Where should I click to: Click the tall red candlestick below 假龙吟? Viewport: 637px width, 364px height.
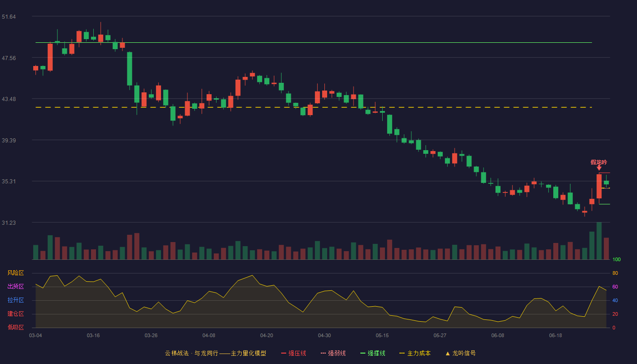click(x=599, y=187)
